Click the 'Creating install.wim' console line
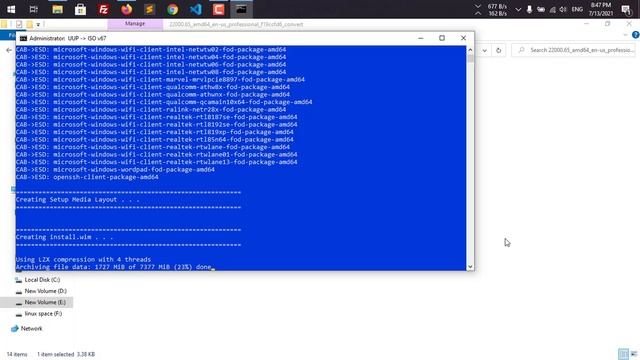This screenshot has width=640, height=360. pos(64,237)
